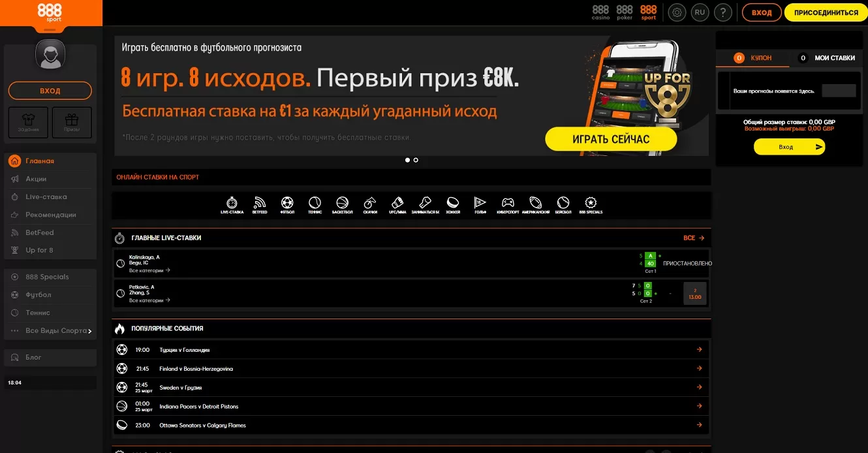This screenshot has height=453, width=868.
Task: Select the Гольф flag icon
Action: [x=480, y=204]
